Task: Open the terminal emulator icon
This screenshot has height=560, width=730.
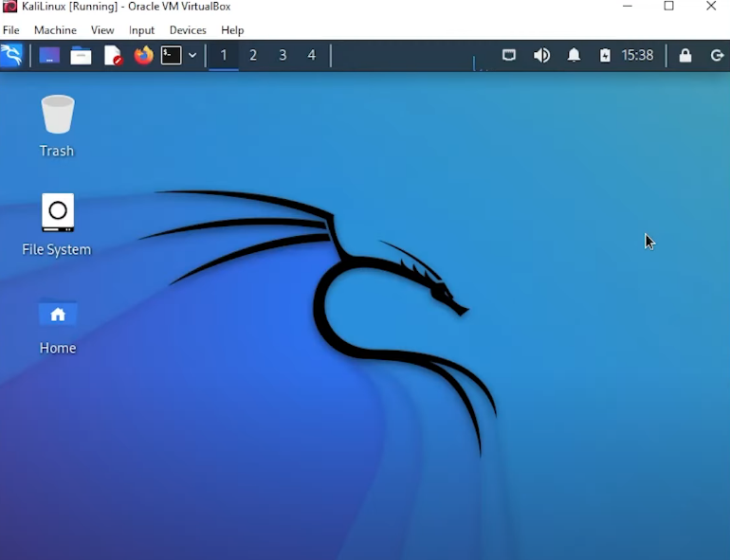Action: pyautogui.click(x=172, y=55)
